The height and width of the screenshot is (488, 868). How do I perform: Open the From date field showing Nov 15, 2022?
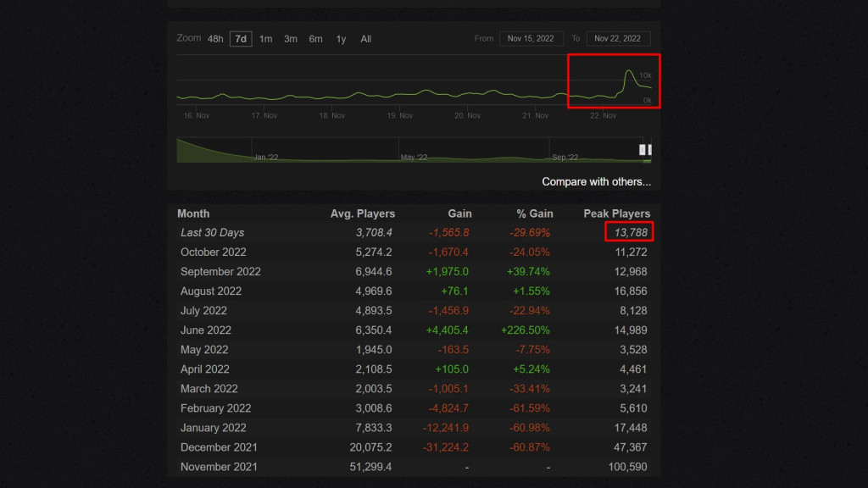pyautogui.click(x=531, y=38)
